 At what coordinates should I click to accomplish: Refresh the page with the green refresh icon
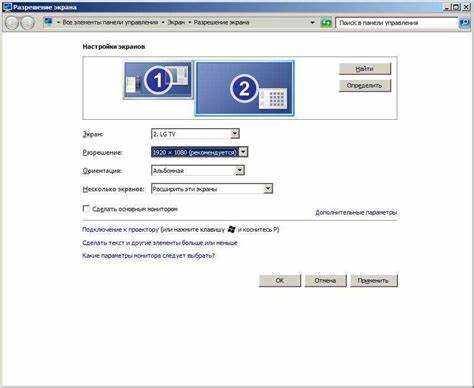pos(326,23)
